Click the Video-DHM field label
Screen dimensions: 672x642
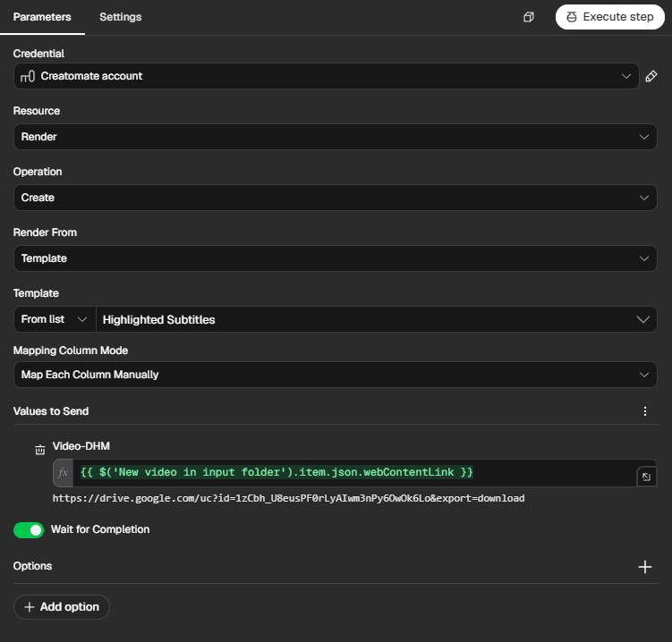pyautogui.click(x=81, y=446)
